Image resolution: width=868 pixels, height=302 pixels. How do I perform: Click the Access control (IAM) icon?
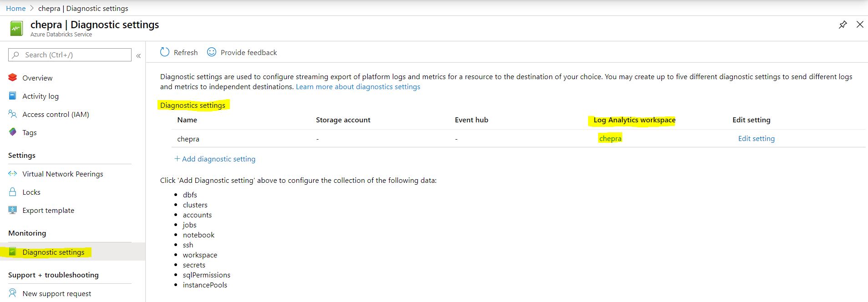[13, 114]
